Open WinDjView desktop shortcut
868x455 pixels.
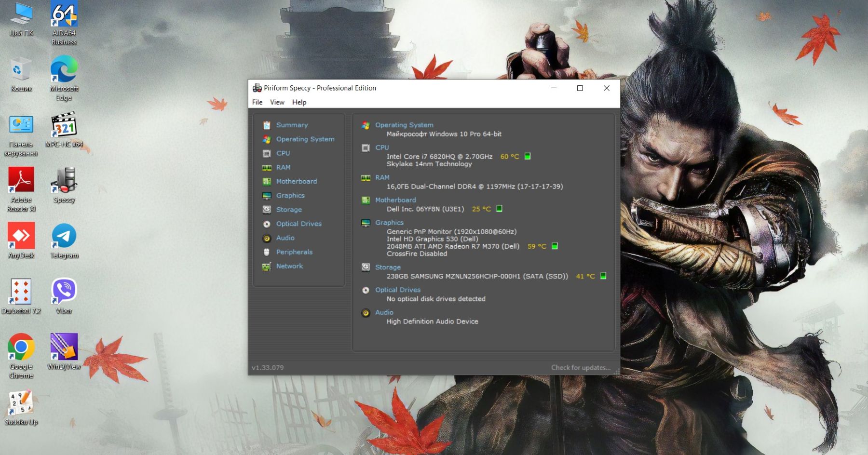tap(64, 352)
